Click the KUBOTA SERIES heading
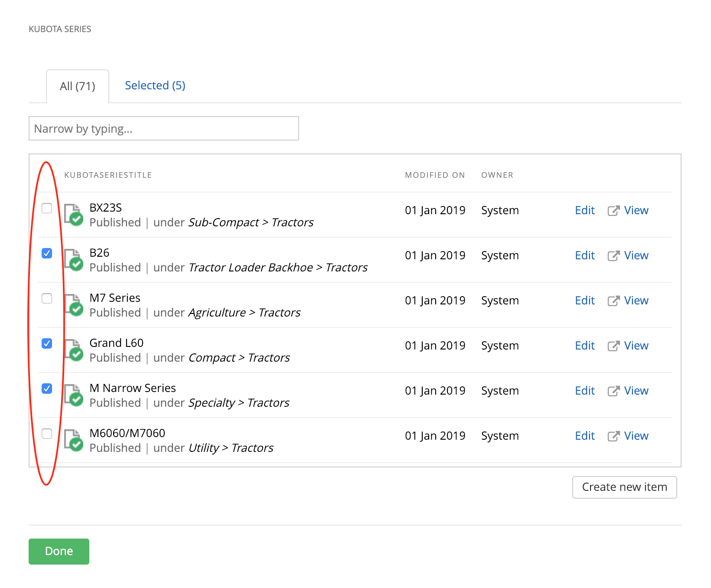711x588 pixels. (x=60, y=29)
